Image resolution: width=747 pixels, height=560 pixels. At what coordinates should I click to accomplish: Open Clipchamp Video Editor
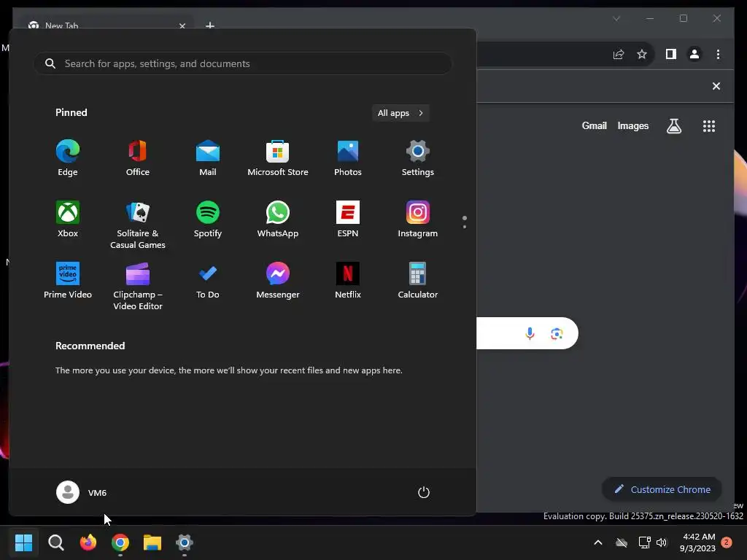[138, 286]
